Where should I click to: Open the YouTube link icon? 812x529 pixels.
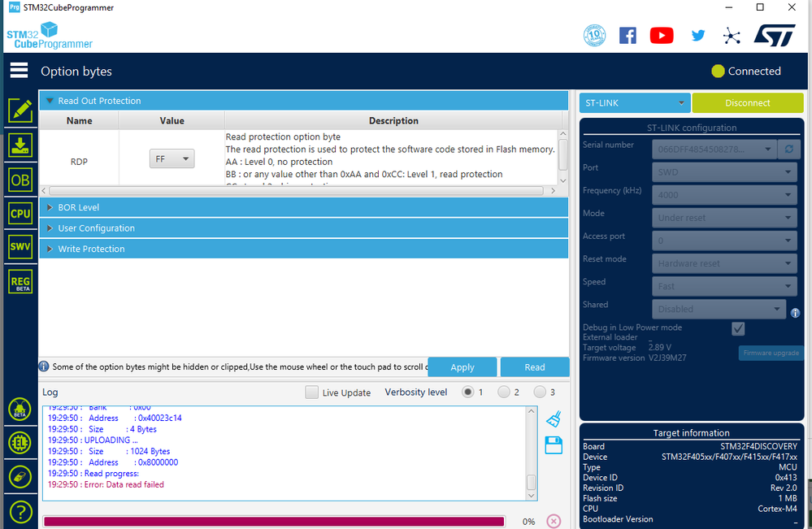(x=662, y=35)
